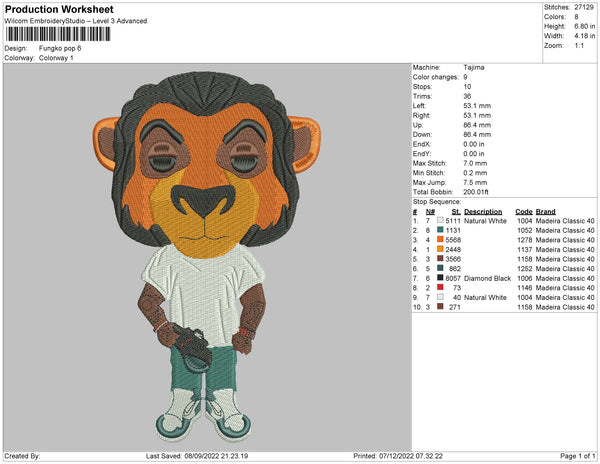600x464 pixels.
Task: Select the Height value 6.80 in
Action: coord(584,26)
